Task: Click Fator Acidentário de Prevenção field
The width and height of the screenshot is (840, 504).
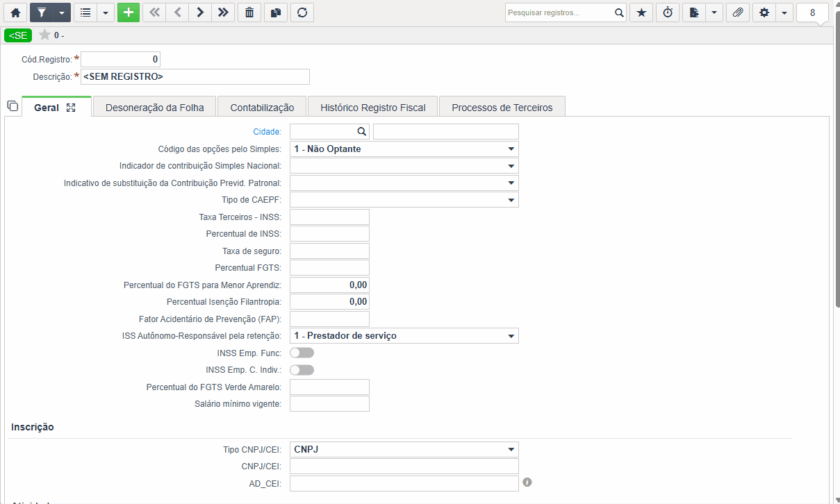Action: click(329, 319)
